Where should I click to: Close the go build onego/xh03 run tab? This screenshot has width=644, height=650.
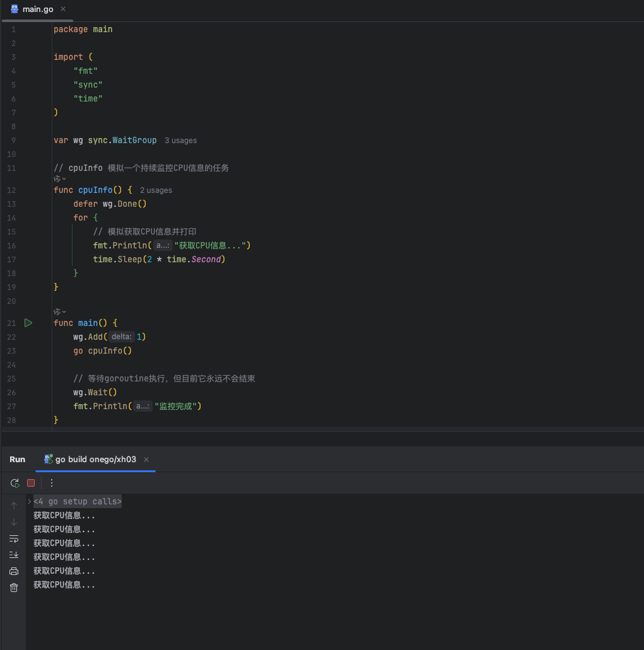point(146,460)
